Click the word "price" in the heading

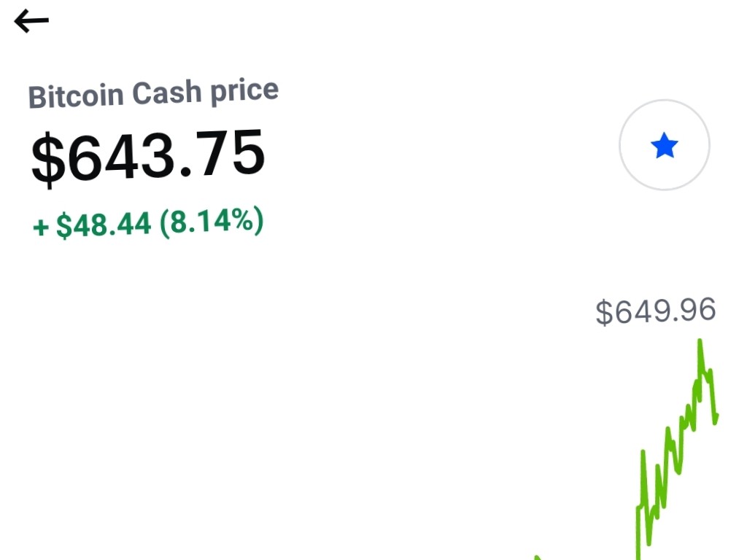coord(244,90)
